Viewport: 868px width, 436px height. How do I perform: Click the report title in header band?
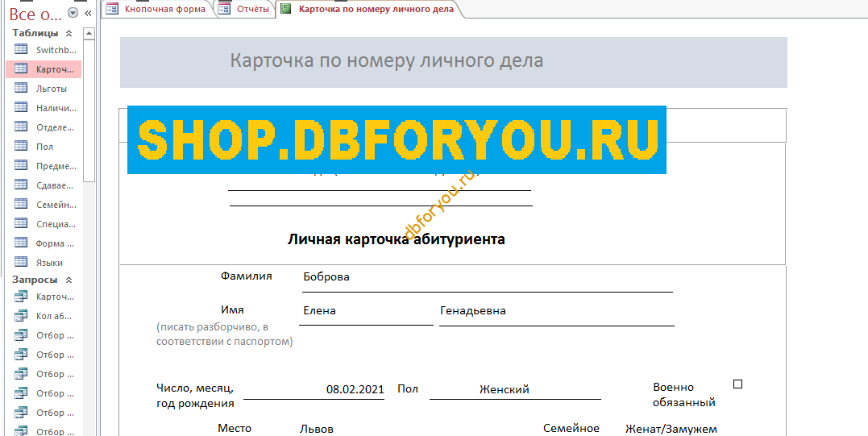(386, 60)
